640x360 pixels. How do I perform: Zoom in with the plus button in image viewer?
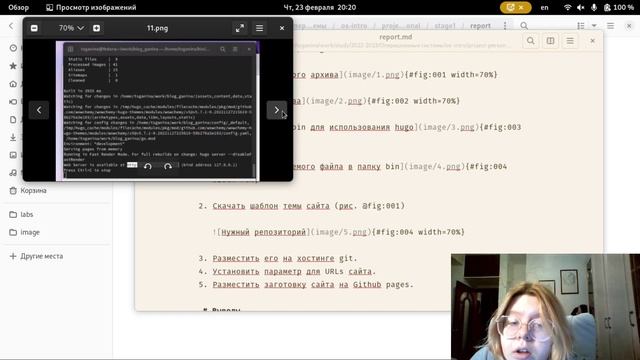pyautogui.click(x=96, y=28)
